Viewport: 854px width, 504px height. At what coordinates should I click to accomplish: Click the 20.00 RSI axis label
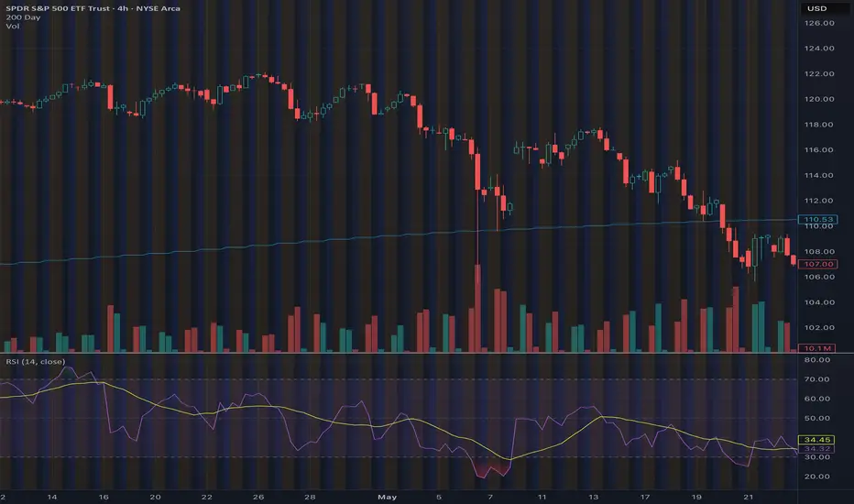pos(817,477)
